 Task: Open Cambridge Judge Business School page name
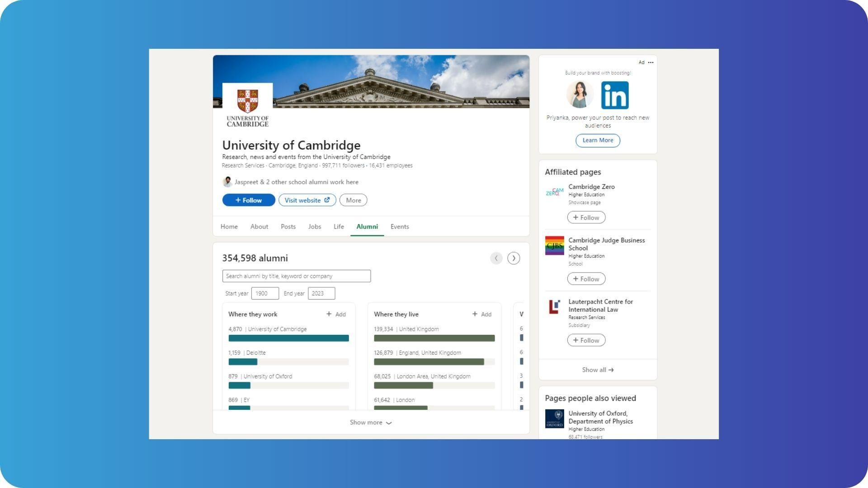click(607, 244)
